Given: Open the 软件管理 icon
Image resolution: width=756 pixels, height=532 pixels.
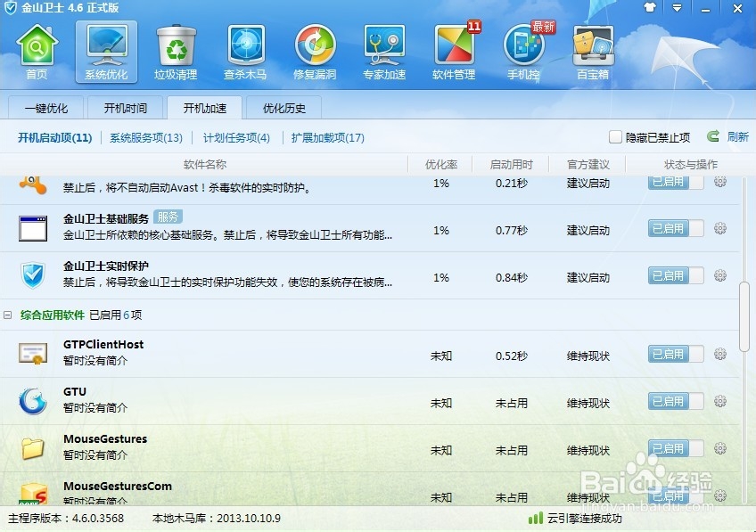Looking at the screenshot, I should click(454, 52).
